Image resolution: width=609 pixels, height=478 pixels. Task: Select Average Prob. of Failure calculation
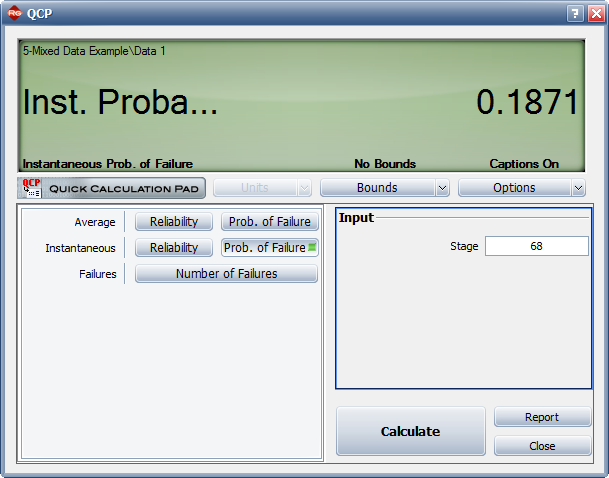(x=269, y=222)
